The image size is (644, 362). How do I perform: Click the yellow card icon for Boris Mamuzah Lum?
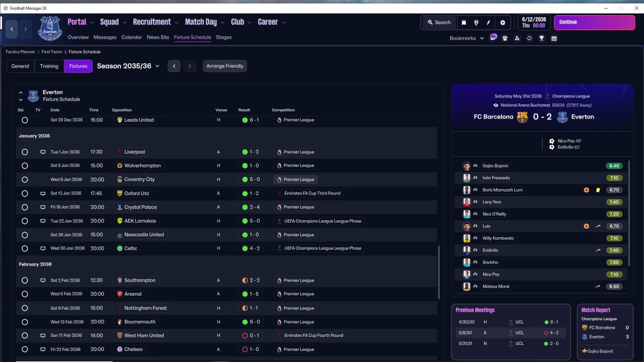point(598,190)
